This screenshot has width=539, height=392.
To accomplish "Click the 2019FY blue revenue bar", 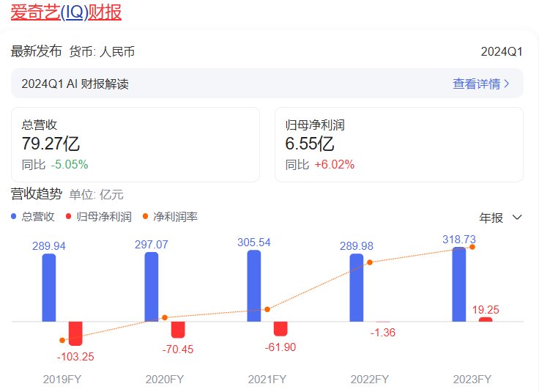I will [49, 288].
